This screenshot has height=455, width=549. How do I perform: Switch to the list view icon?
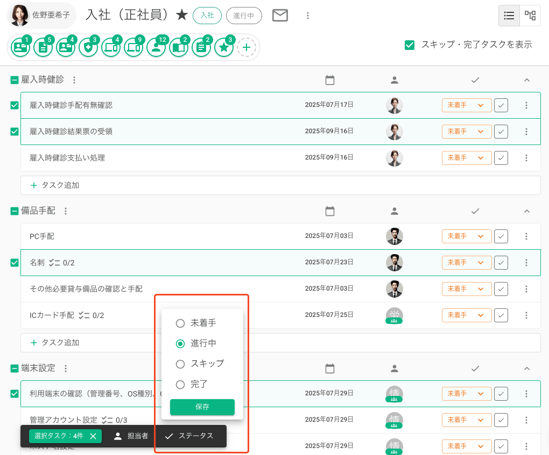pyautogui.click(x=509, y=15)
